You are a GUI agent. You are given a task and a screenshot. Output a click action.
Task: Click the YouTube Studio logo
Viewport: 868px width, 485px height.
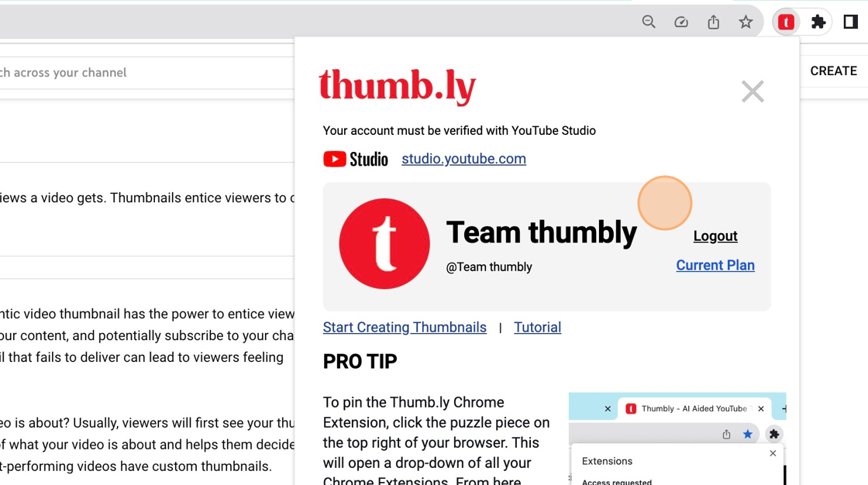coord(356,159)
